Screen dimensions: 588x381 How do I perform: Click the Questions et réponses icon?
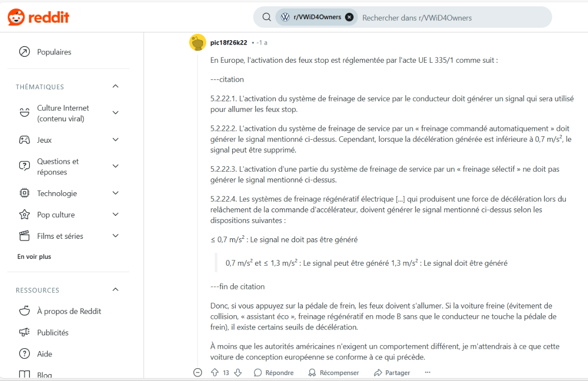(24, 166)
